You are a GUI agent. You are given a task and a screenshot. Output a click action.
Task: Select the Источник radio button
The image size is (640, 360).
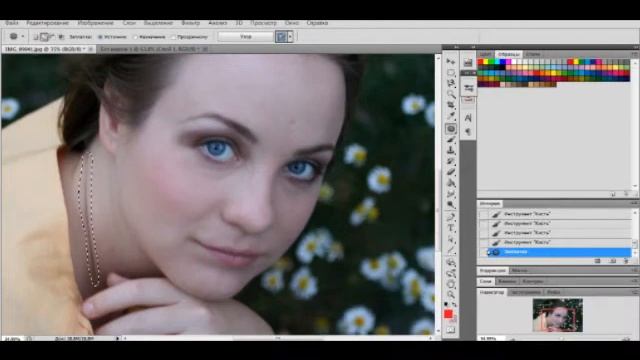click(x=100, y=37)
